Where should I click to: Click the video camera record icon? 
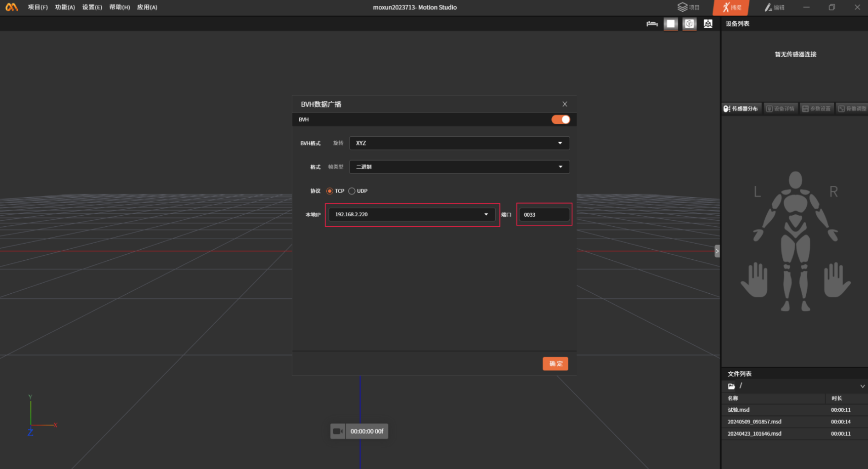point(338,432)
